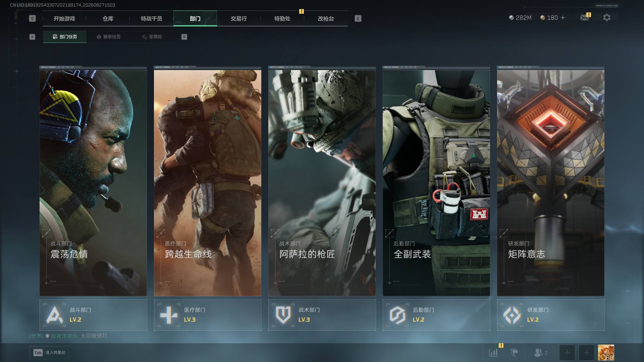Screen dimensions: 644x362
Task: Click the 进入特勤处 button
Action: click(x=49, y=353)
